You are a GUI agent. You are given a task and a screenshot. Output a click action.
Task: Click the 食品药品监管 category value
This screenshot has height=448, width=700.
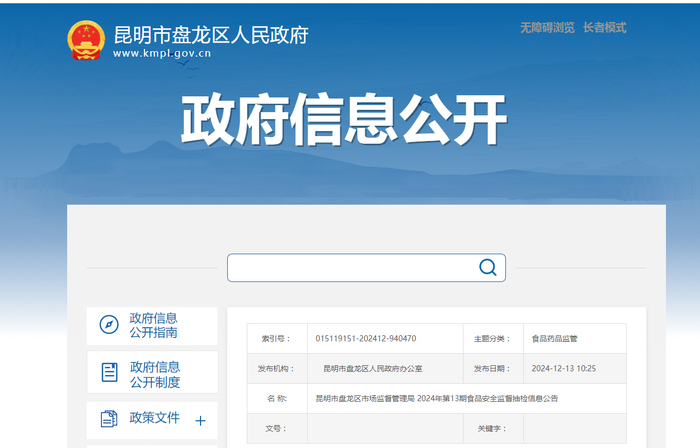[554, 339]
